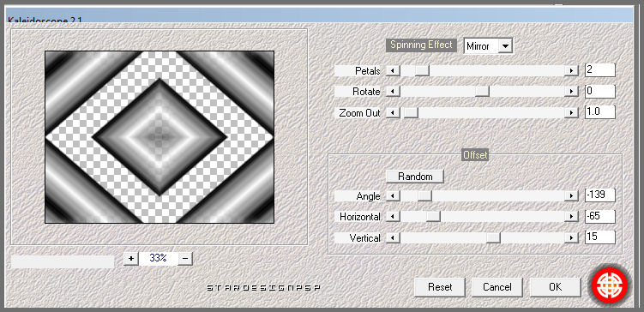Confirm with the OK button
This screenshot has height=312, width=644.
(x=556, y=287)
